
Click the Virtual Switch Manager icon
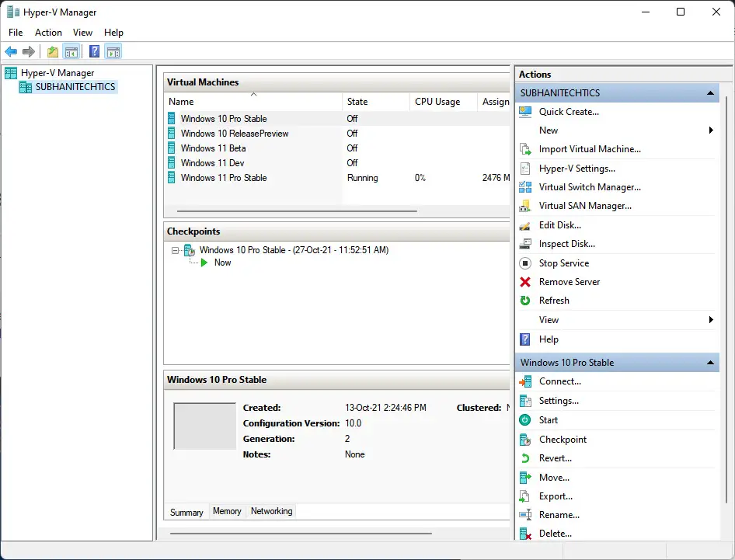pos(525,187)
